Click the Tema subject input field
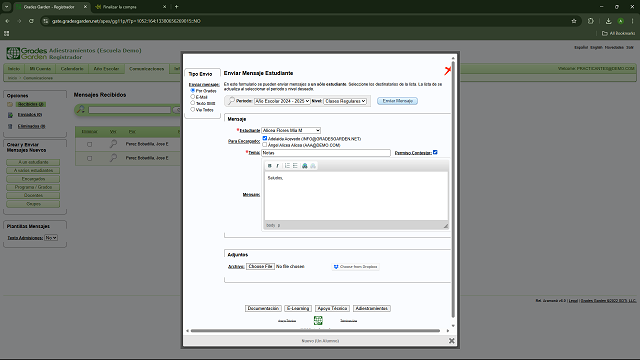640x360 pixels. tap(326, 153)
